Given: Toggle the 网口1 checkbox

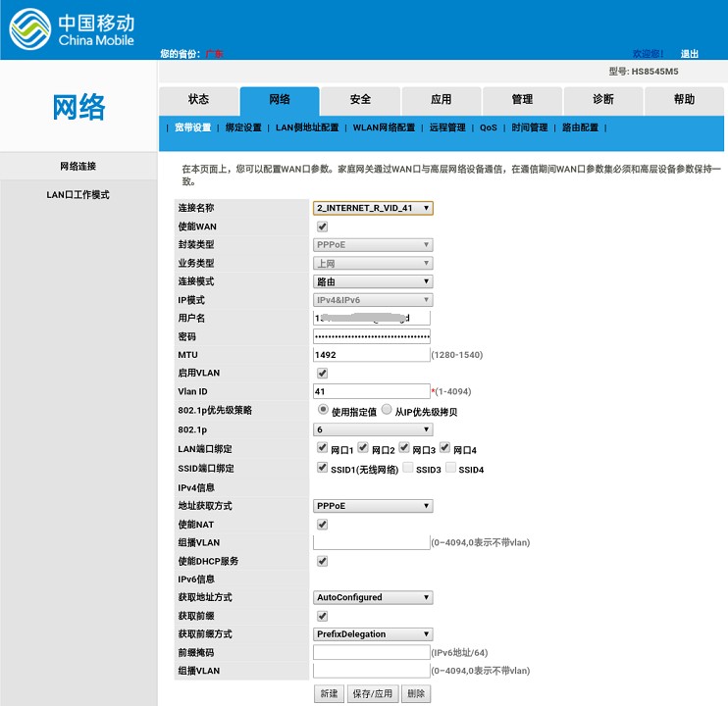Looking at the screenshot, I should 322,447.
